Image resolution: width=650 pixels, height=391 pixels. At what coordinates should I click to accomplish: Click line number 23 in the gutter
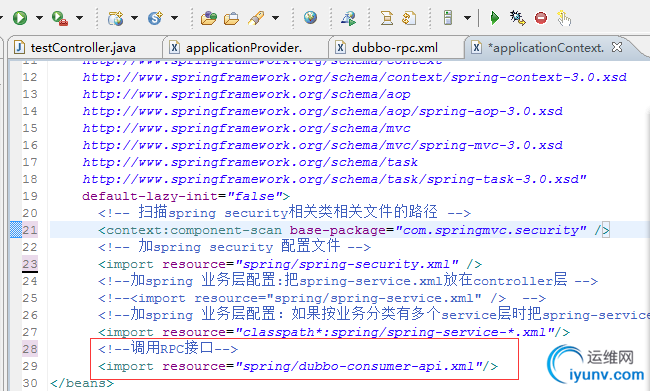[30, 264]
